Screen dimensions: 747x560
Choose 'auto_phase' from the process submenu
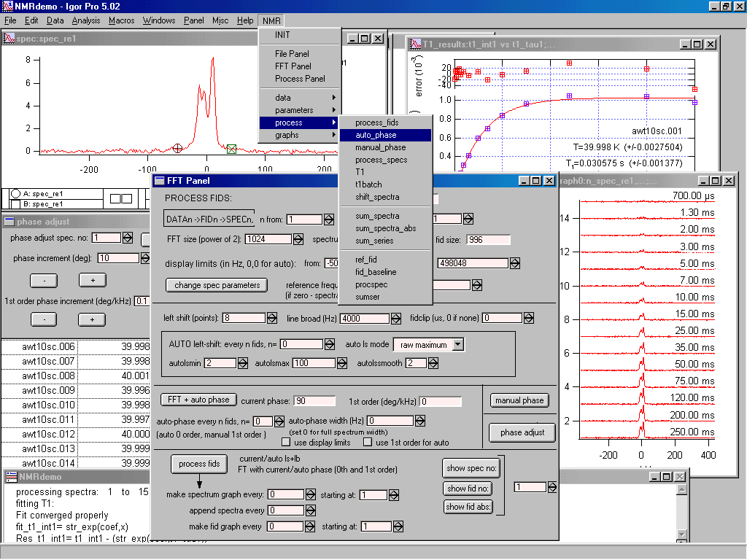tap(376, 135)
